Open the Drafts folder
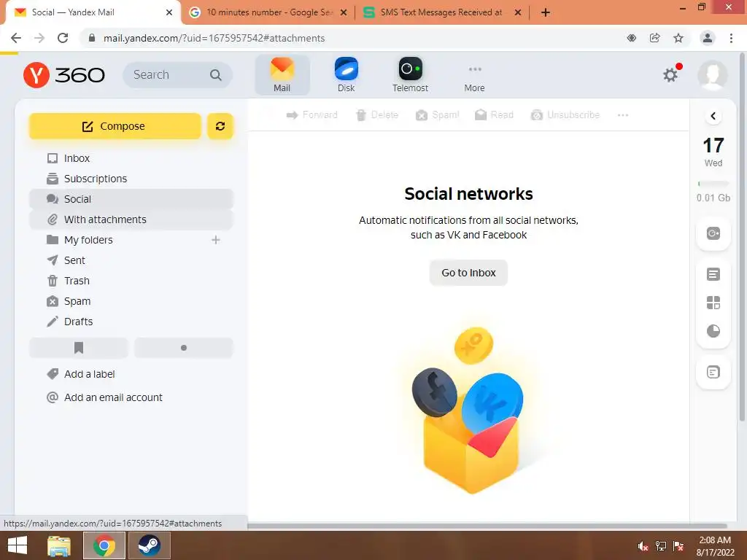747x560 pixels. coord(131,322)
